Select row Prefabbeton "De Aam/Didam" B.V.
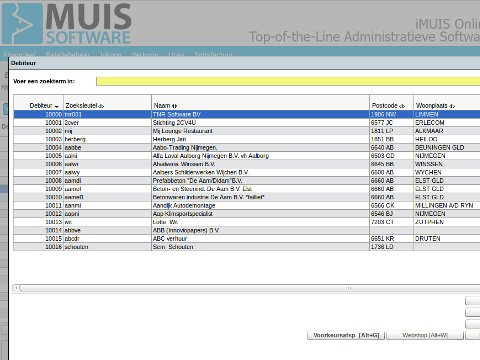480x360 pixels. [x=247, y=181]
